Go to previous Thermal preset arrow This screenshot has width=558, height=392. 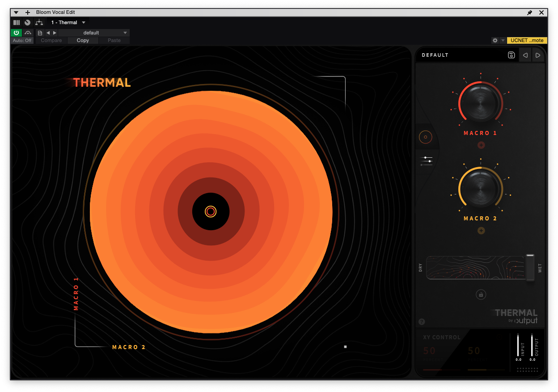tap(525, 55)
